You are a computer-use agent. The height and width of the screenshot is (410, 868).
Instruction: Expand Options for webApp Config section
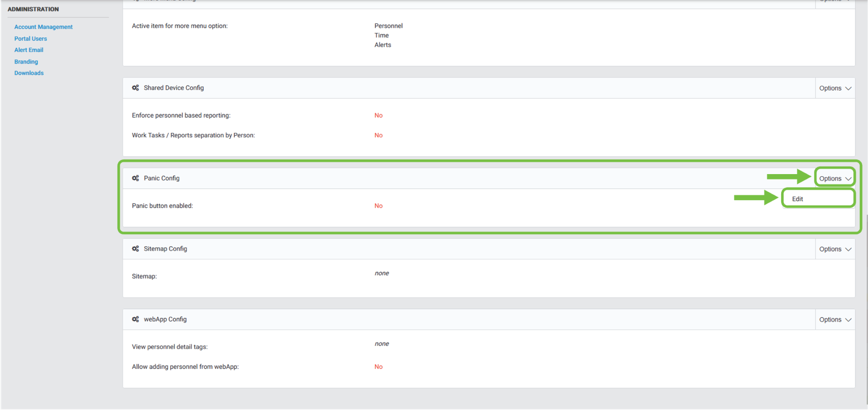point(835,320)
